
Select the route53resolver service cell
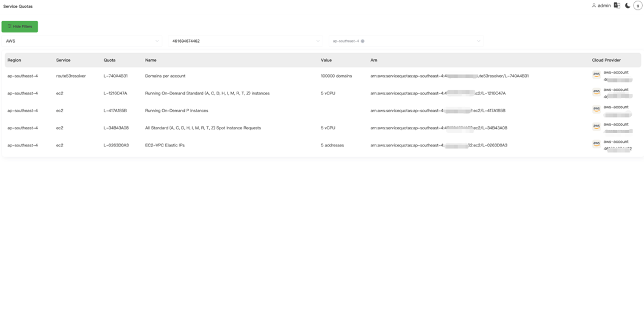point(71,76)
